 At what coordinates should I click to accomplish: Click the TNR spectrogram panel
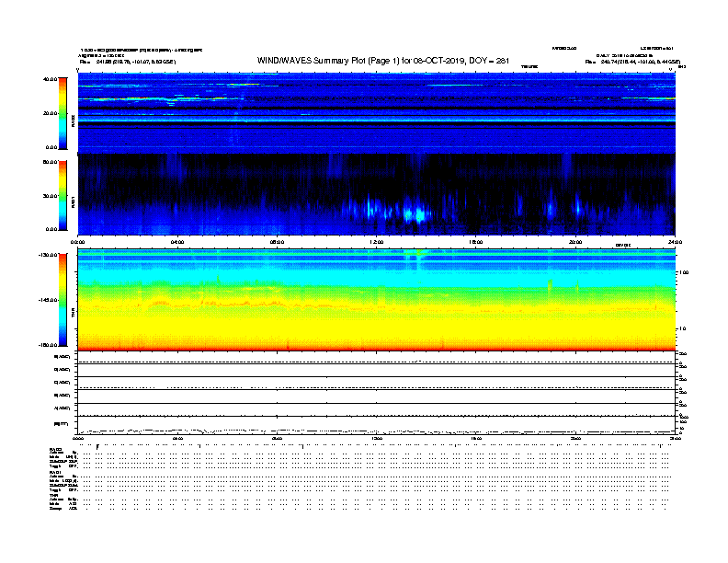coord(377,300)
